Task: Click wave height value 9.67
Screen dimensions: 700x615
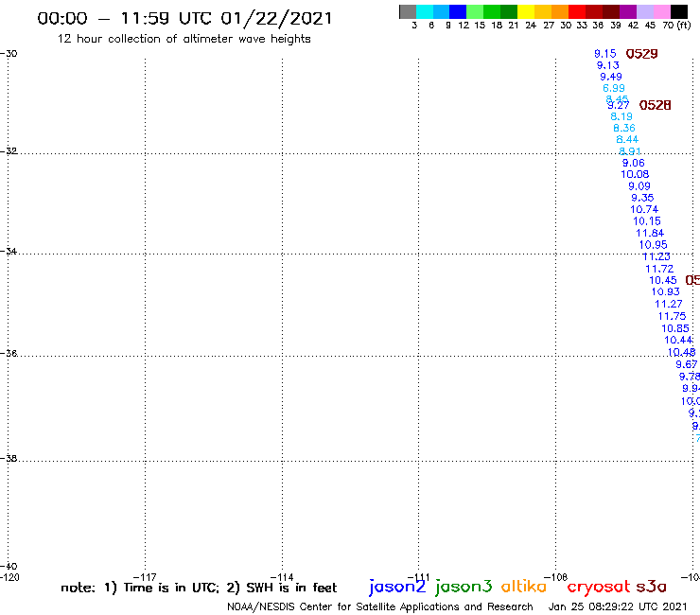Action: click(x=686, y=364)
